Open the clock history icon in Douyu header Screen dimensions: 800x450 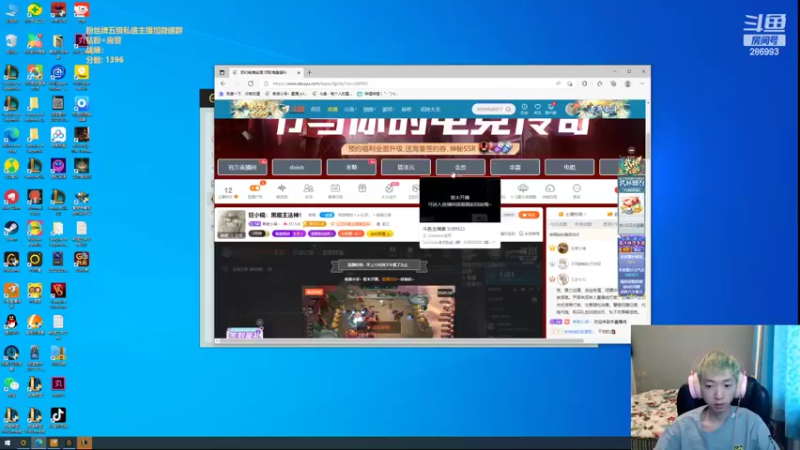524,109
